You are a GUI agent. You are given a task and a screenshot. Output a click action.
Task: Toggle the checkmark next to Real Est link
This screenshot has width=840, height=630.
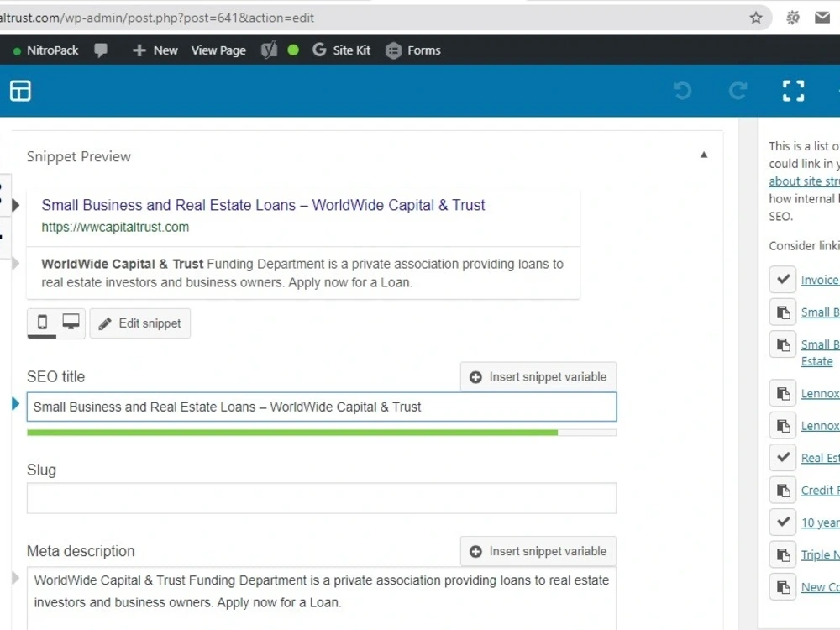tap(783, 458)
